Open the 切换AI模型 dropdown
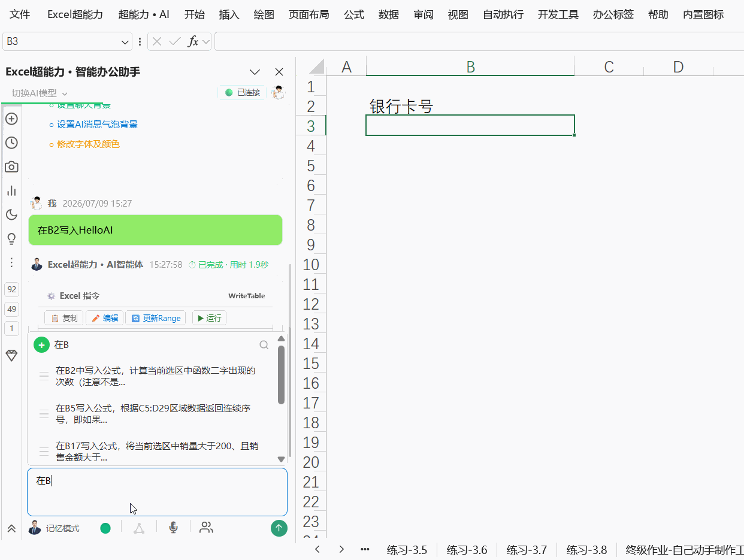744x560 pixels. [40, 93]
